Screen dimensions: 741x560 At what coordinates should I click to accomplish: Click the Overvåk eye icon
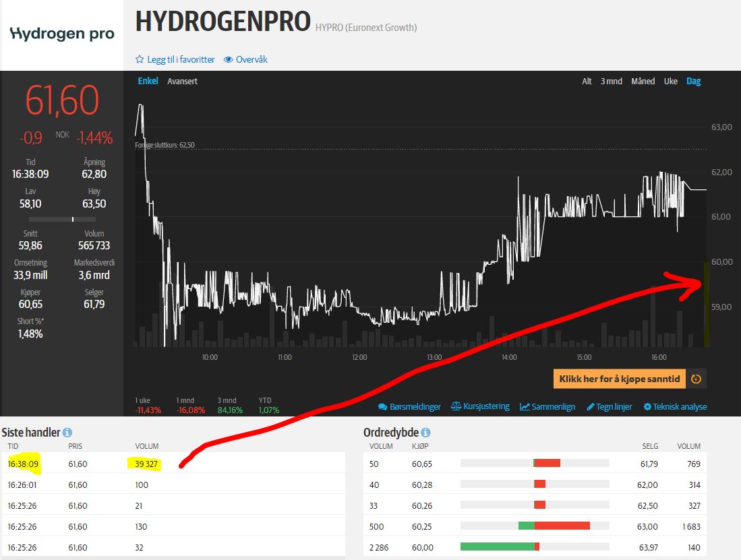point(230,59)
